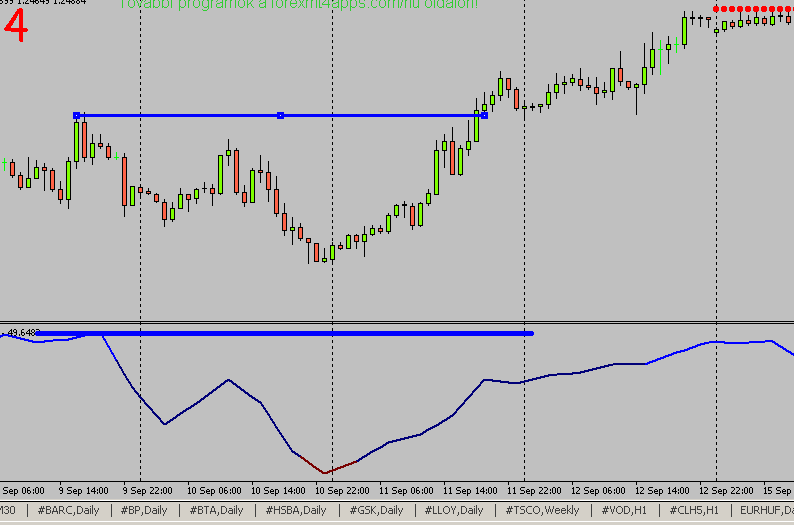Click the red dotted line at top right
794x525 pixels.
(753, 9)
